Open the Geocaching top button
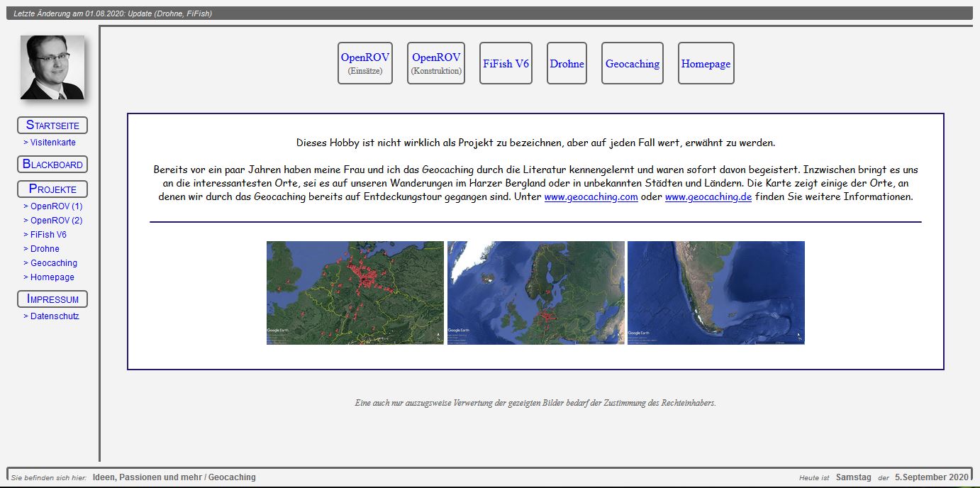The image size is (980, 488). click(x=633, y=63)
